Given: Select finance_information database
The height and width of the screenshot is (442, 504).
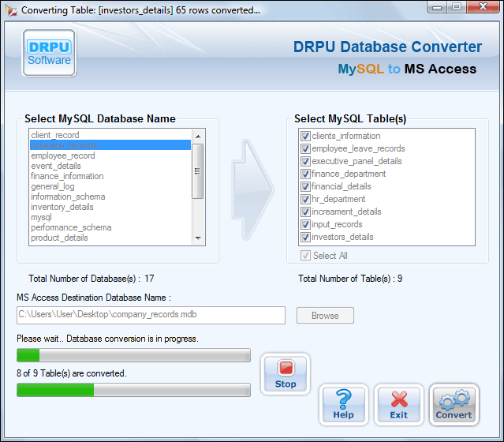Looking at the screenshot, I should [x=110, y=176].
